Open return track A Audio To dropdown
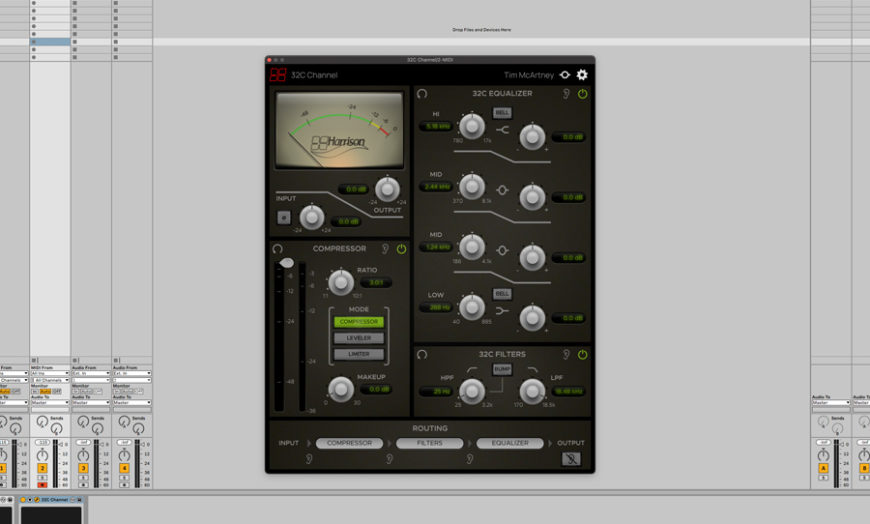 point(831,402)
